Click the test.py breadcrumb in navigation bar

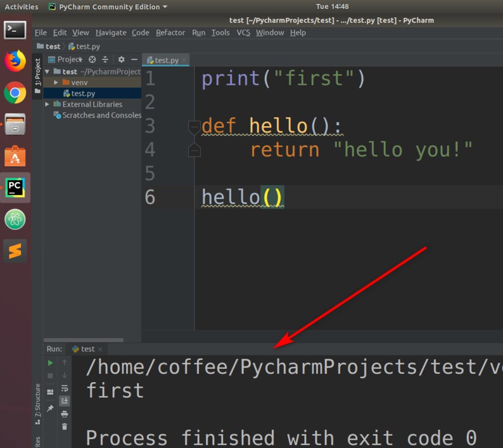point(84,46)
